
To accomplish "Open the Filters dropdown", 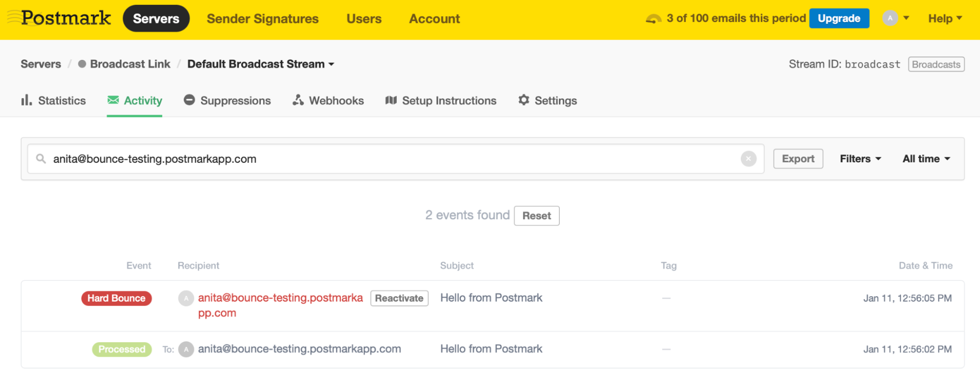I will [860, 159].
